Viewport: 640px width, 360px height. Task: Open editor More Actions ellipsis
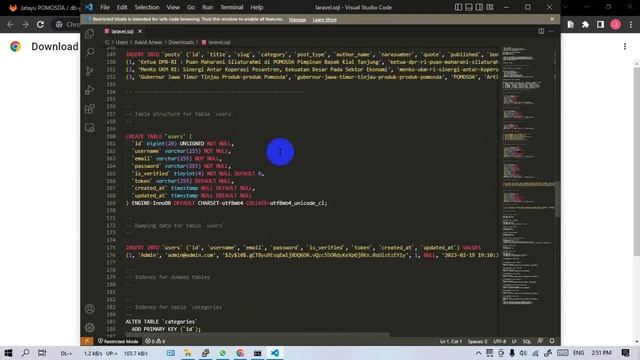coord(551,31)
